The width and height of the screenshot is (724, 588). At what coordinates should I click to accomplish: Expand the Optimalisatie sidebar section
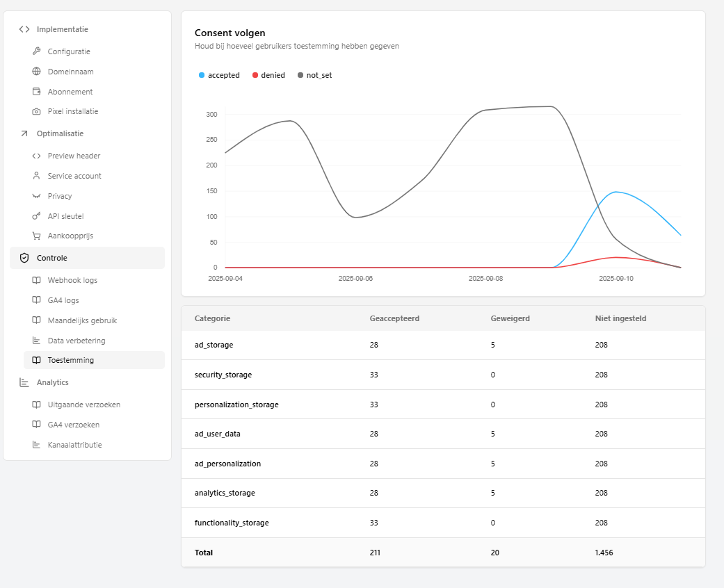pos(60,133)
